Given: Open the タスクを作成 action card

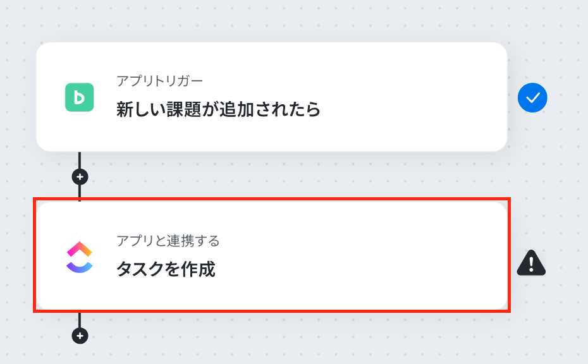Looking at the screenshot, I should (271, 256).
